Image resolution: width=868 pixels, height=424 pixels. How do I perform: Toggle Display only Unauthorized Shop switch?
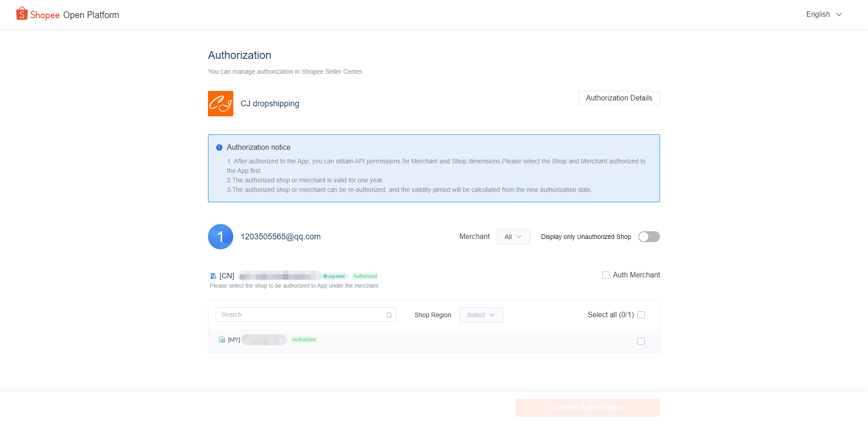pyautogui.click(x=649, y=237)
